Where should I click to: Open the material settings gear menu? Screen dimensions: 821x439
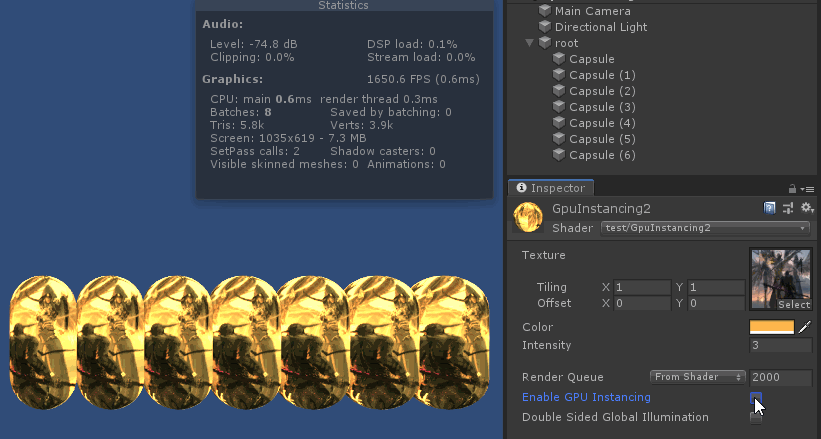pyautogui.click(x=807, y=208)
